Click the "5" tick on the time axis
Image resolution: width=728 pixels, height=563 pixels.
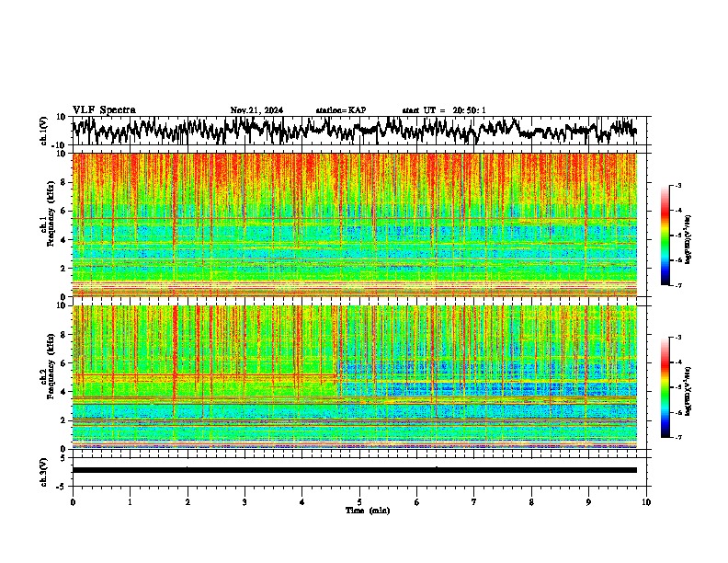[x=359, y=502]
